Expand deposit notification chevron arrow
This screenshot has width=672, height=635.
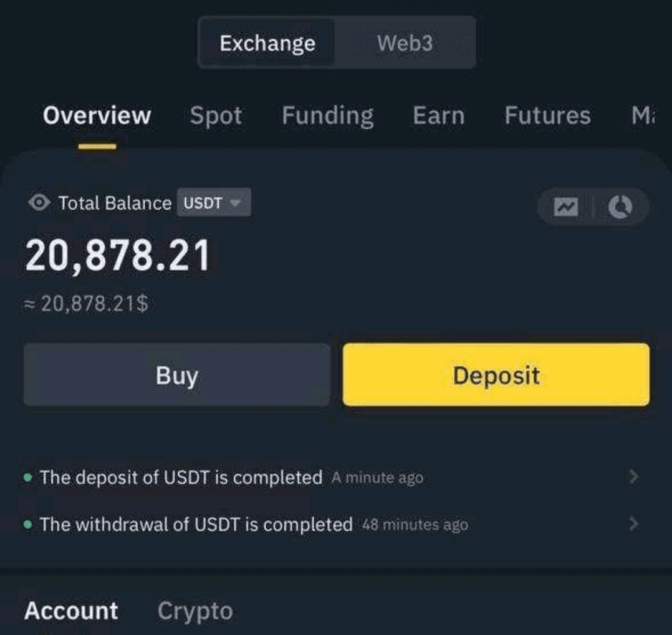(x=633, y=477)
